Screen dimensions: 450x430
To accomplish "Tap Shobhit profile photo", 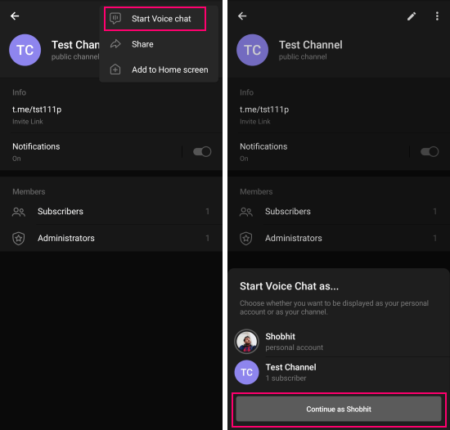I will point(247,342).
